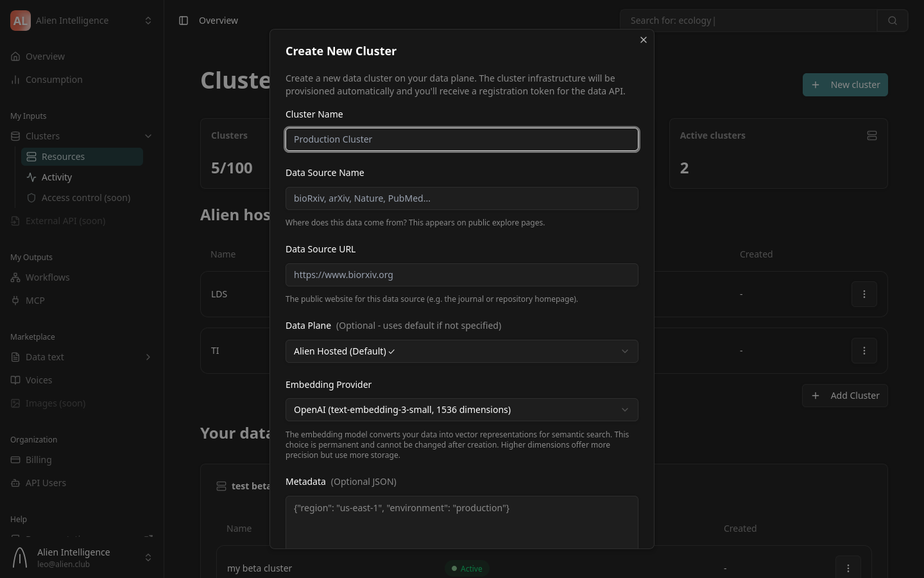924x578 pixels.
Task: Click the Metadata JSON text area
Action: [x=462, y=521]
